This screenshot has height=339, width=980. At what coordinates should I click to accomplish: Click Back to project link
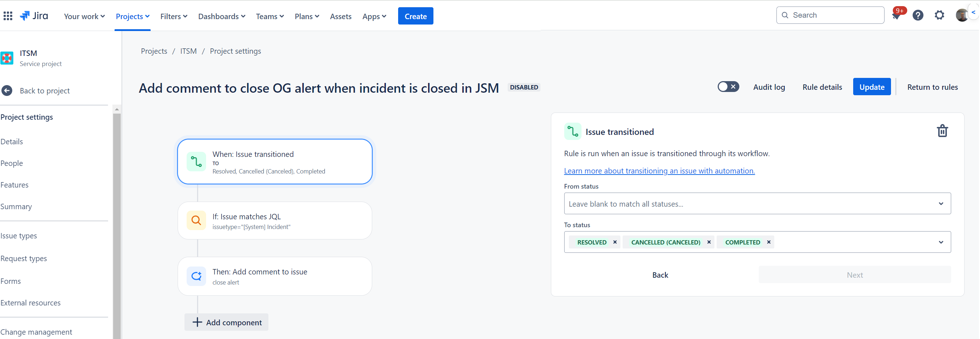point(45,91)
